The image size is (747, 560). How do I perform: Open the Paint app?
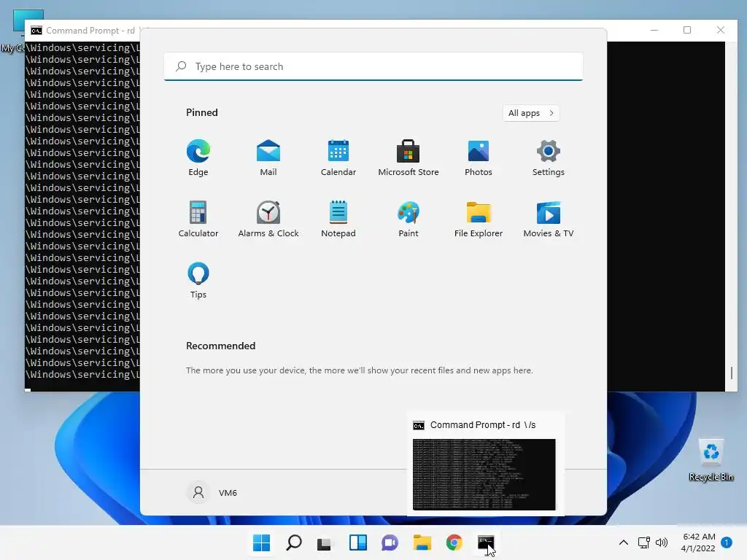point(409,219)
